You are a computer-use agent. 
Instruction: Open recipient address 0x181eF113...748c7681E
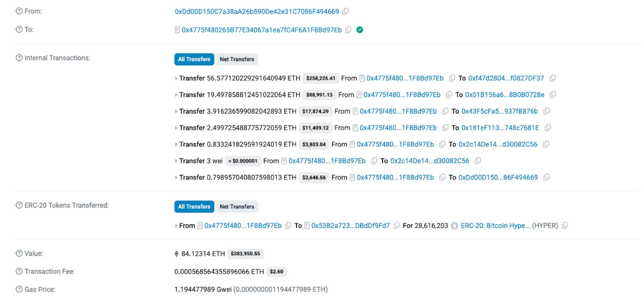[500, 128]
